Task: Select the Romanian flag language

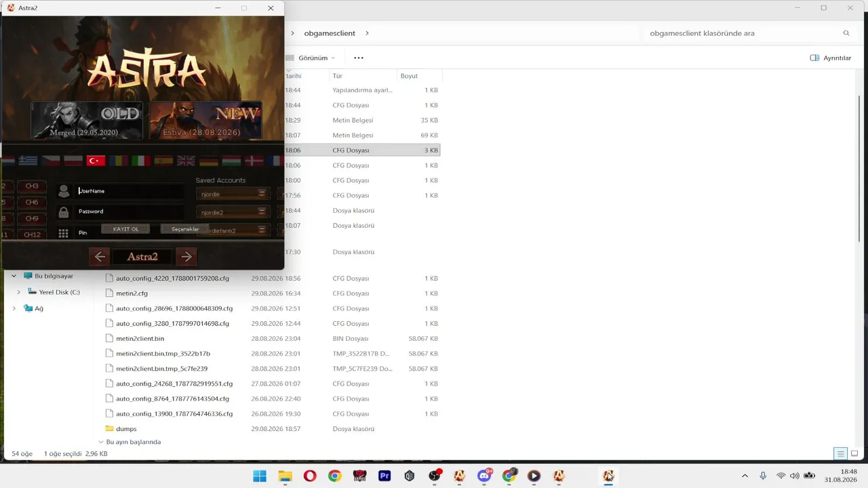Action: (x=118, y=161)
